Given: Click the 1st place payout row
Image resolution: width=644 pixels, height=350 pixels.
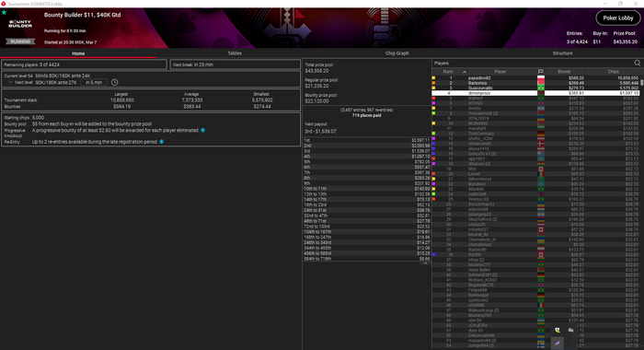Looking at the screenshot, I should click(367, 140).
